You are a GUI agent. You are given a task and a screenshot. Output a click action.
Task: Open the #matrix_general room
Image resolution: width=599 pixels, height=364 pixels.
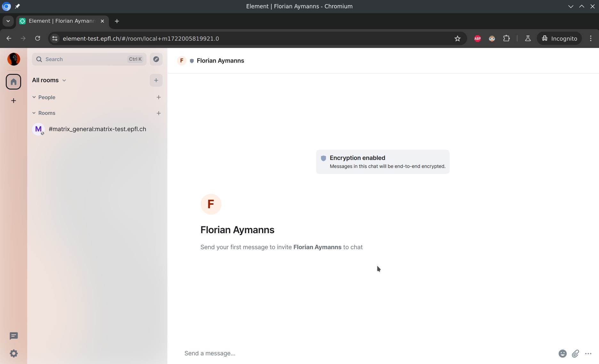(97, 129)
